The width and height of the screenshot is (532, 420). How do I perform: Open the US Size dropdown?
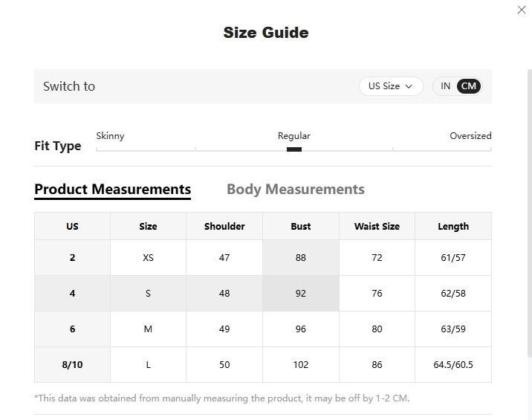(x=391, y=86)
